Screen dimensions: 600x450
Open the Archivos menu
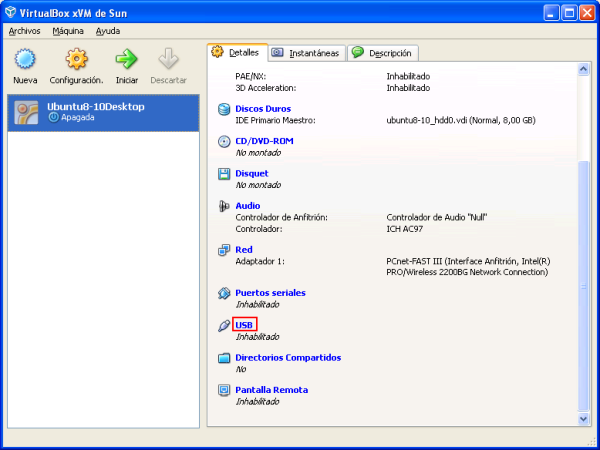coord(25,31)
